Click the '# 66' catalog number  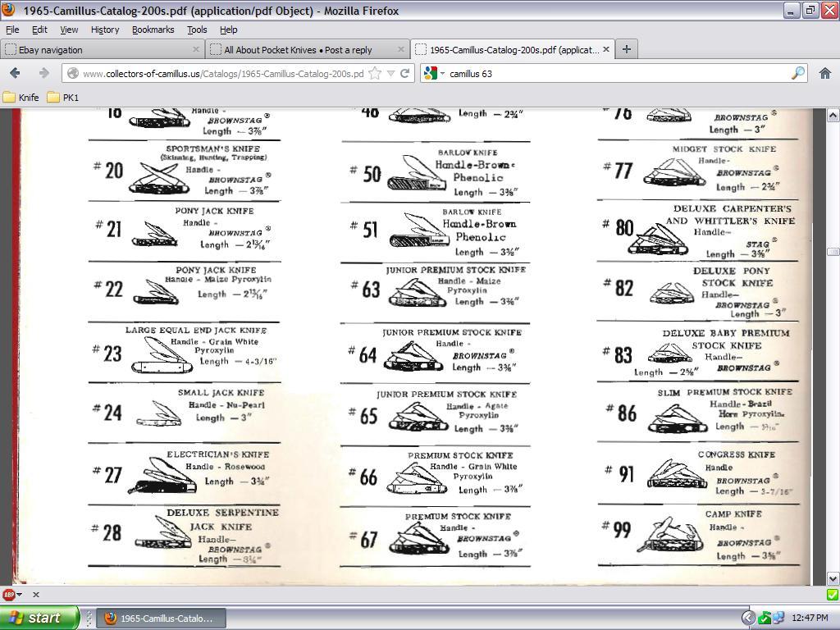363,477
